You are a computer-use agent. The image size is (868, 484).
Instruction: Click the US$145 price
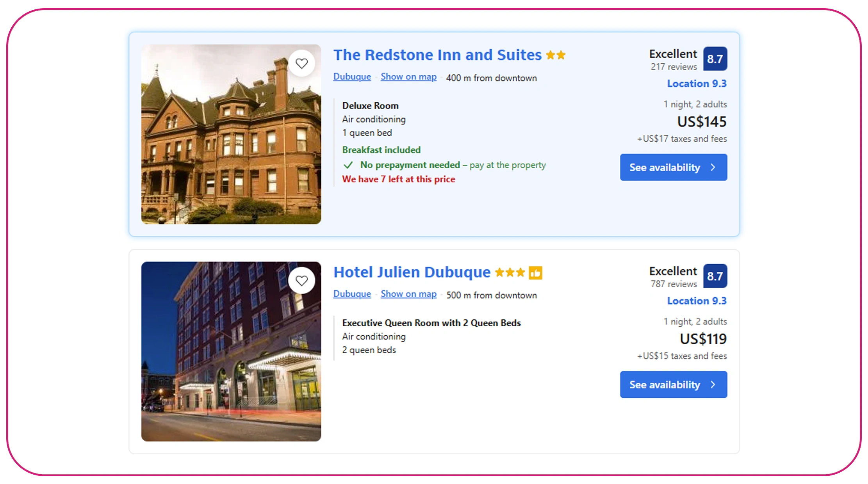[702, 122]
